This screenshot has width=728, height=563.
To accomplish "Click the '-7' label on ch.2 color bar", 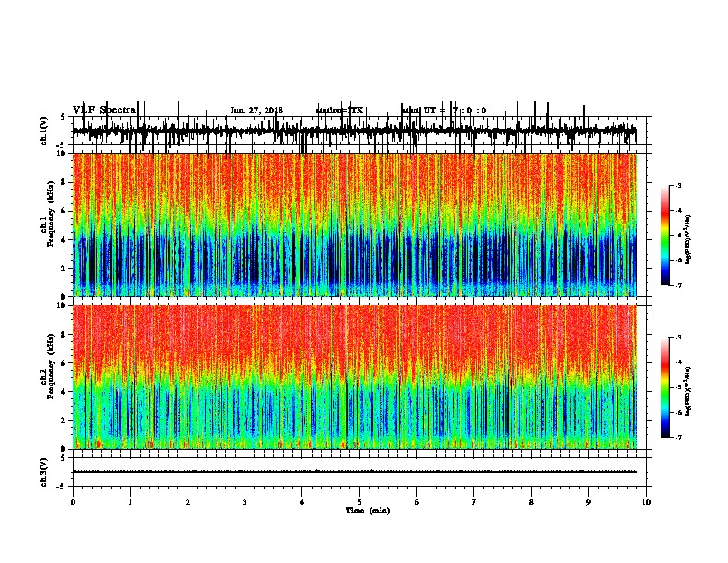I will pos(677,437).
